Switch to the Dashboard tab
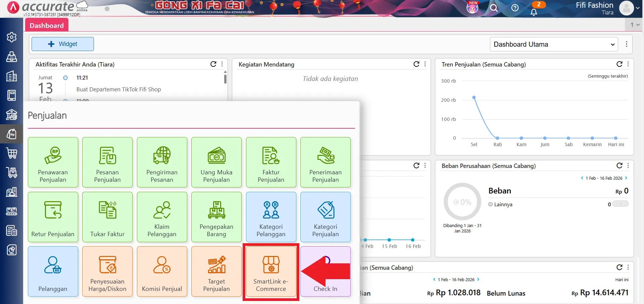Image resolution: width=644 pixels, height=304 pixels. coord(47,26)
